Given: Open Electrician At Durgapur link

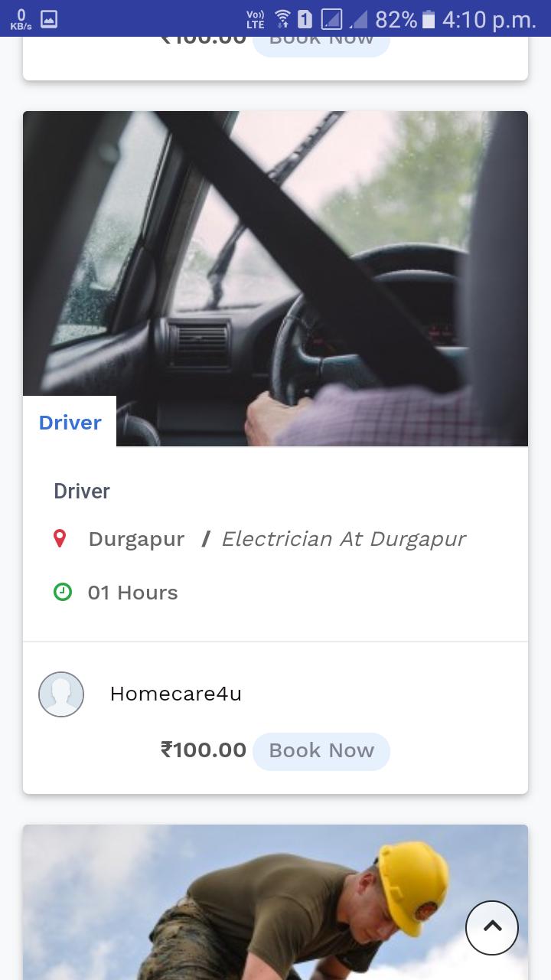Looking at the screenshot, I should tap(343, 539).
